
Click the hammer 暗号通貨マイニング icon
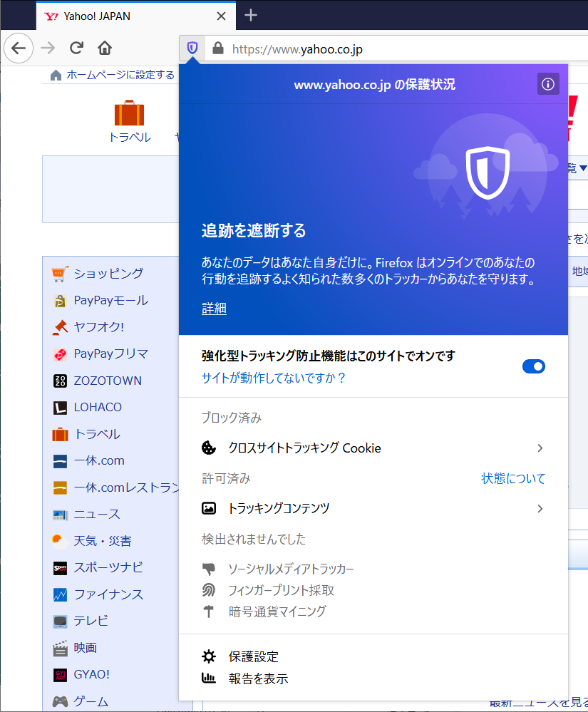209,612
